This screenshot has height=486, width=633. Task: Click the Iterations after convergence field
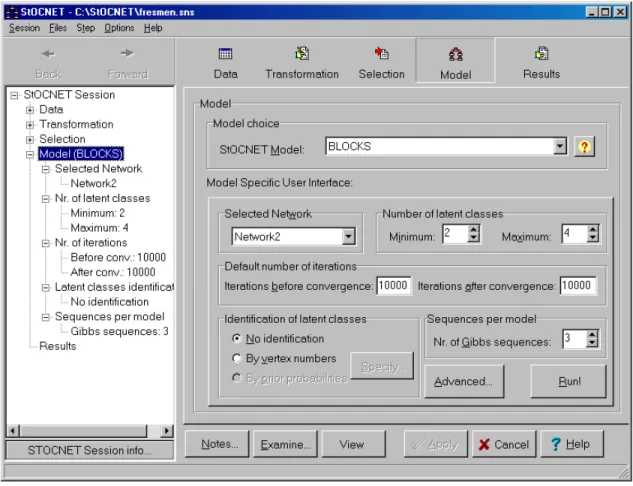(x=578, y=285)
